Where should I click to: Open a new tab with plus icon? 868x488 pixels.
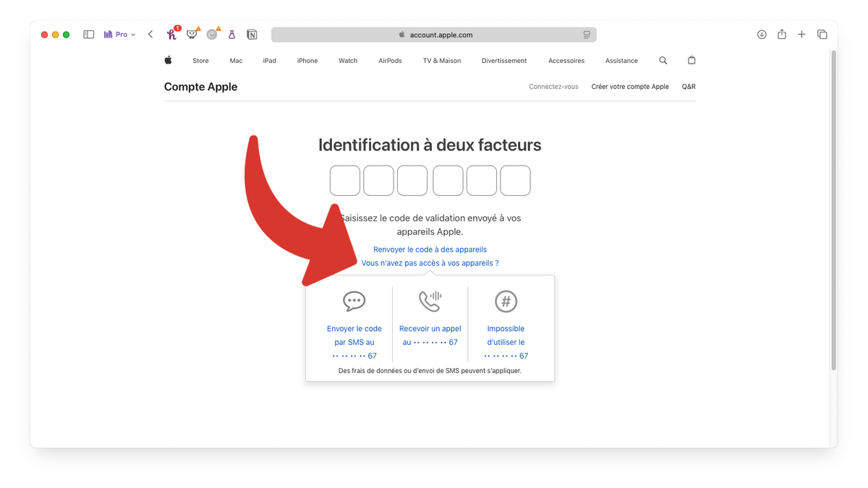(x=801, y=35)
